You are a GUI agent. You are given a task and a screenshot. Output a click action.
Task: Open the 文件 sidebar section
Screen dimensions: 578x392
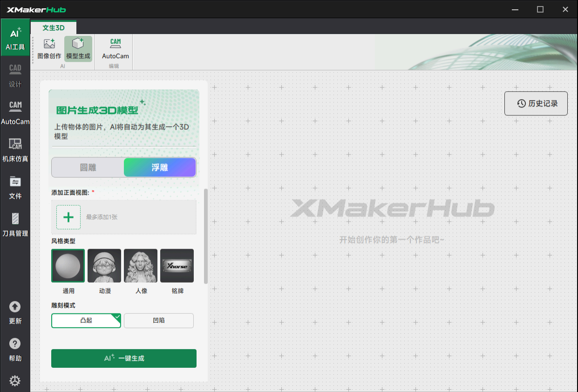tap(15, 187)
